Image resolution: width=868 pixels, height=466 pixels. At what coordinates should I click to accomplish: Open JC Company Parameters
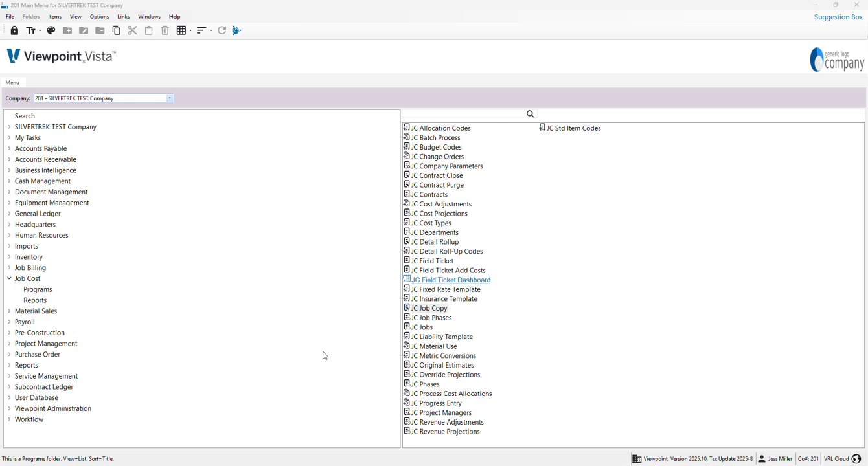(447, 166)
